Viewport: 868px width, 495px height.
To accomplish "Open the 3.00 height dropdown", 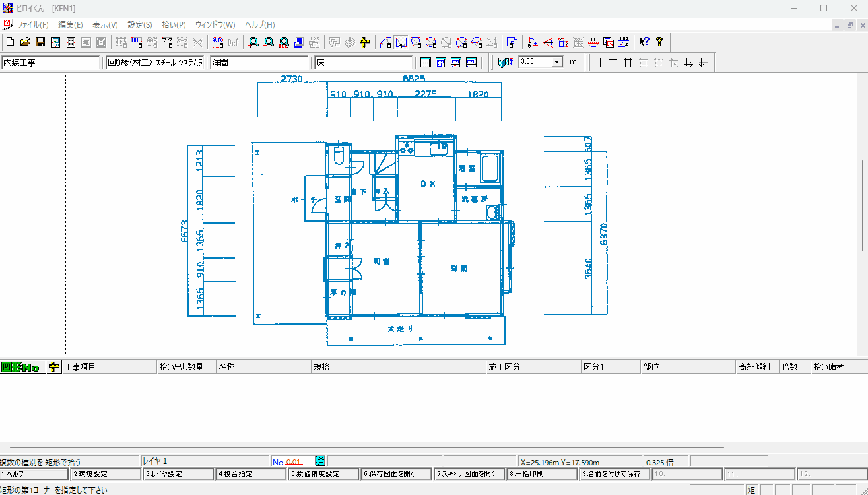I will [x=556, y=62].
